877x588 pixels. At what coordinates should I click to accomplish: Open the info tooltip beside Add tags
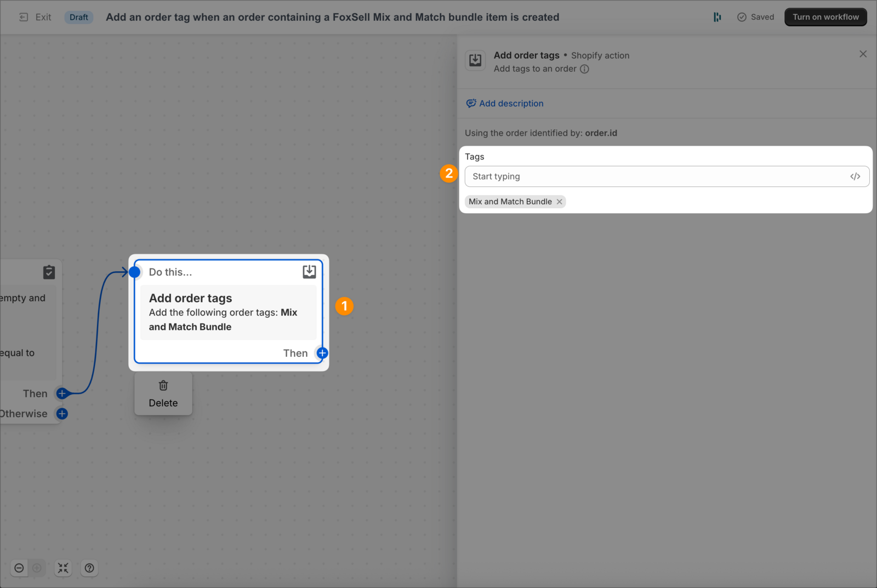(584, 69)
